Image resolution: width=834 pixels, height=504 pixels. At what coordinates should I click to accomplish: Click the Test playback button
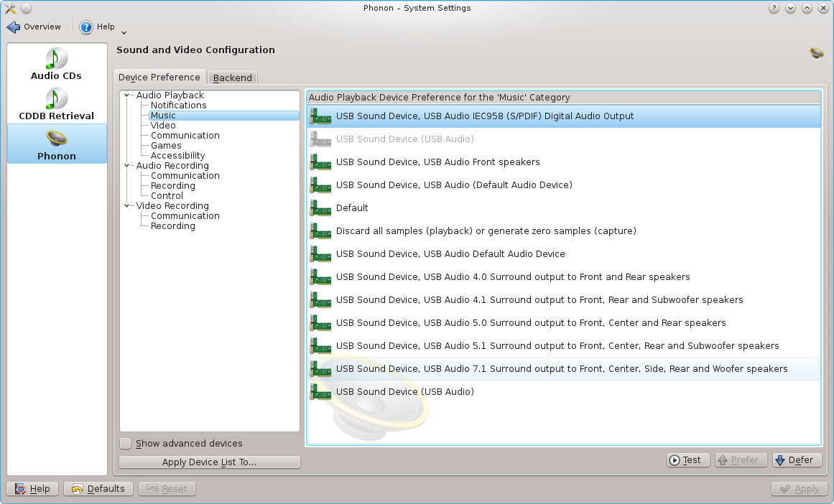pyautogui.click(x=688, y=460)
